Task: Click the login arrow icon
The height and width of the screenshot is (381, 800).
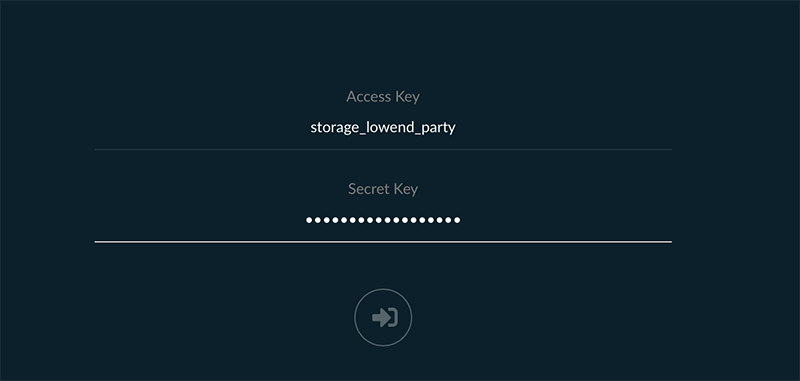Action: coord(384,318)
